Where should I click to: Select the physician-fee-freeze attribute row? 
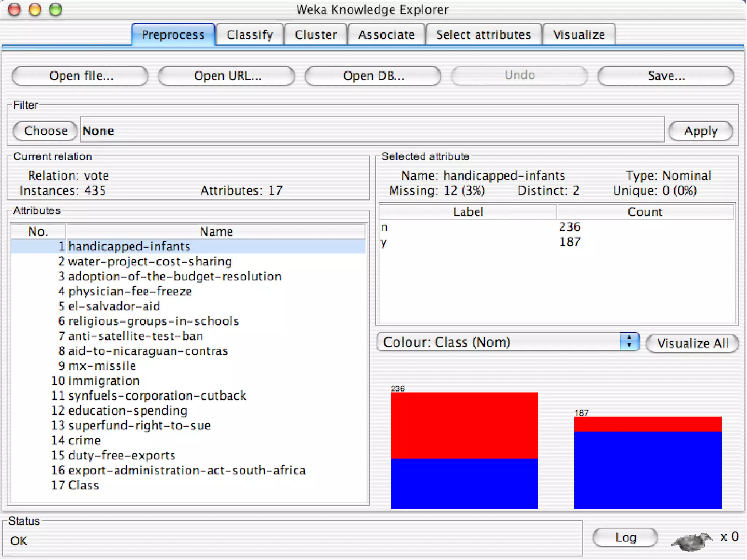130,291
